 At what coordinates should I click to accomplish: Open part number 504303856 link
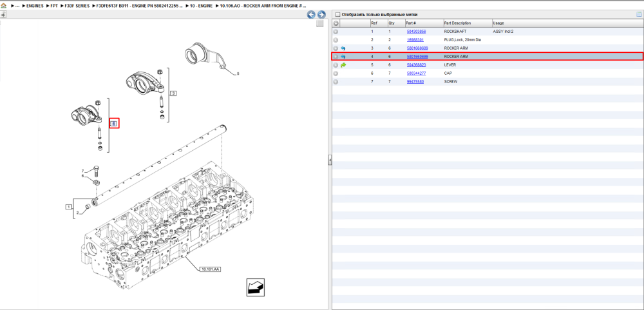pyautogui.click(x=416, y=32)
